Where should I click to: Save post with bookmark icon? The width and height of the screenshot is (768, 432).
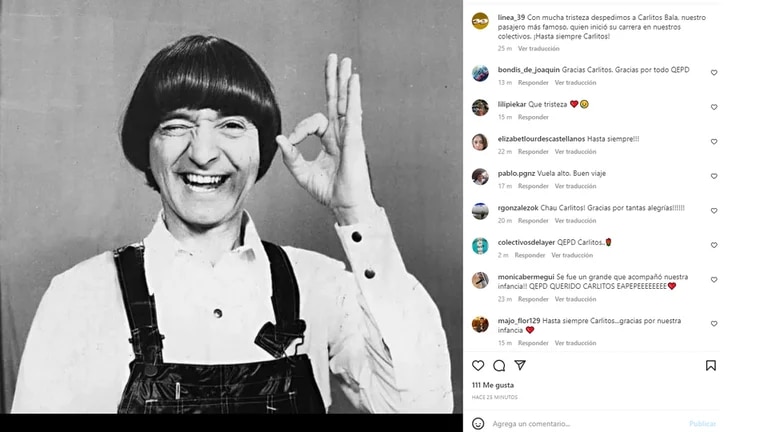coord(711,366)
